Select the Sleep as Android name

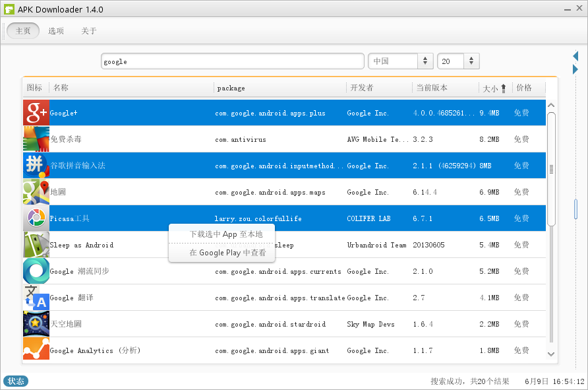[81, 245]
